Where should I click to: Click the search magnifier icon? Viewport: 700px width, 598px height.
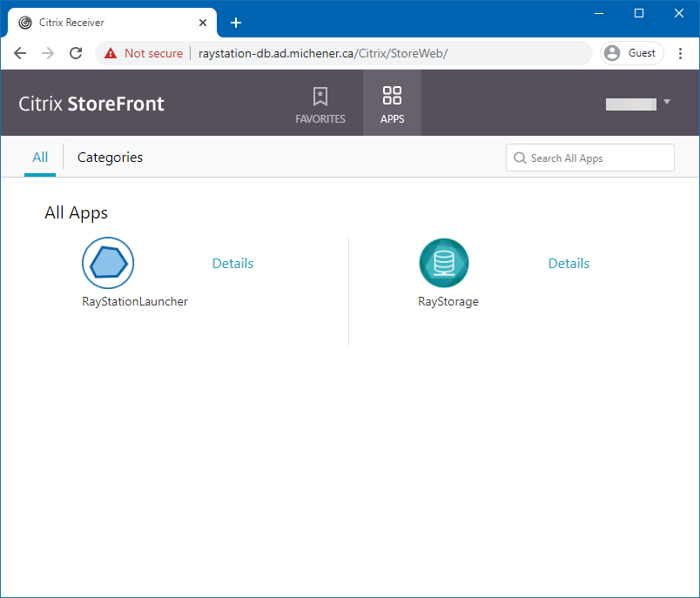(x=520, y=158)
